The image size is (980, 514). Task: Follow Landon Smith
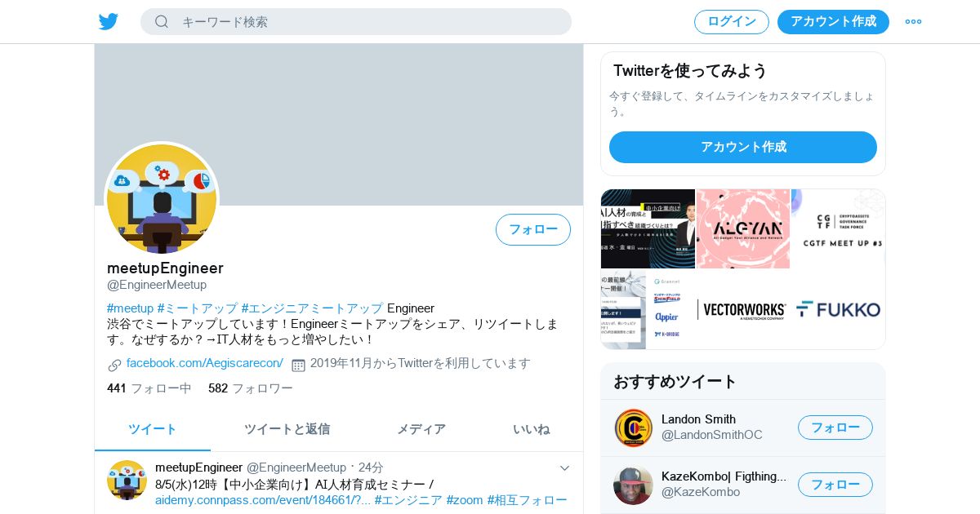click(x=835, y=428)
